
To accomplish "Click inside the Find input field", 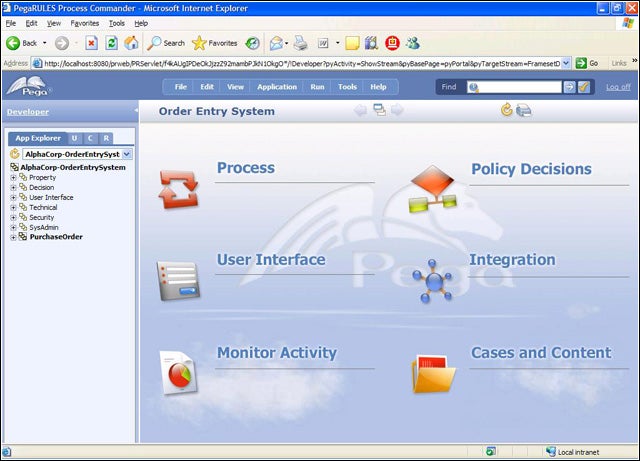I will (514, 87).
